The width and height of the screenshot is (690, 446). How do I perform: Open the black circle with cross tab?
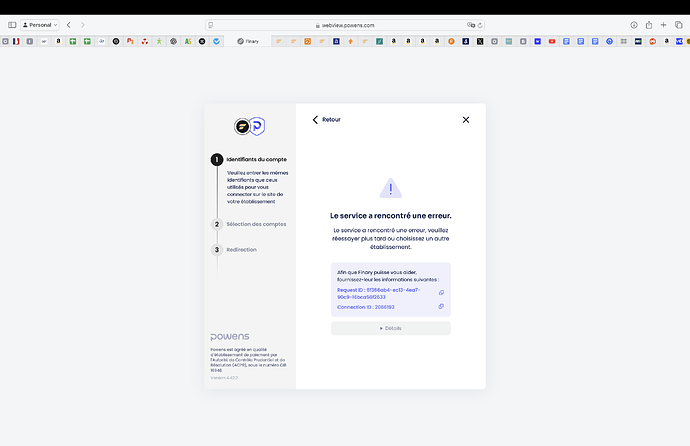202,41
